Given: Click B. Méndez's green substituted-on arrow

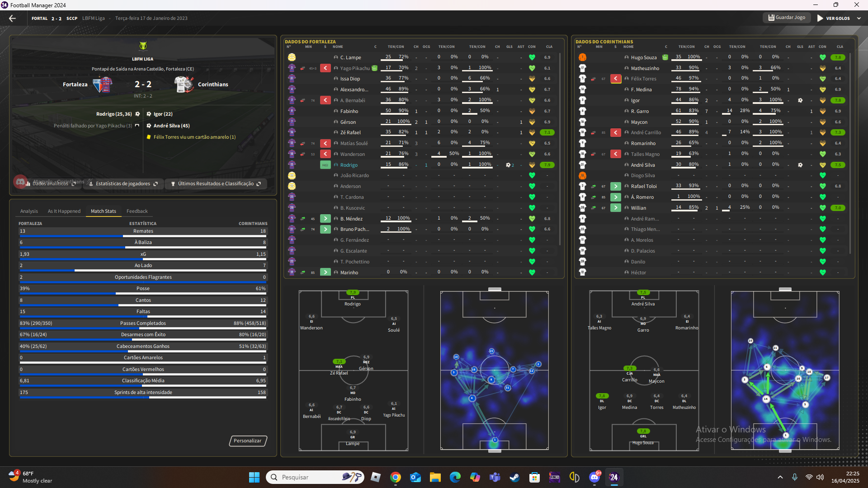Looking at the screenshot, I should [325, 219].
